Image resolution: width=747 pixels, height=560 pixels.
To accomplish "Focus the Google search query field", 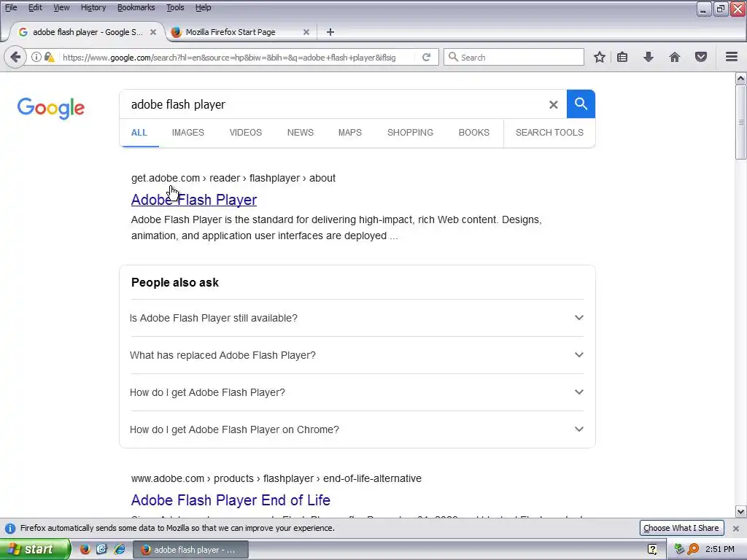I will pos(333,104).
